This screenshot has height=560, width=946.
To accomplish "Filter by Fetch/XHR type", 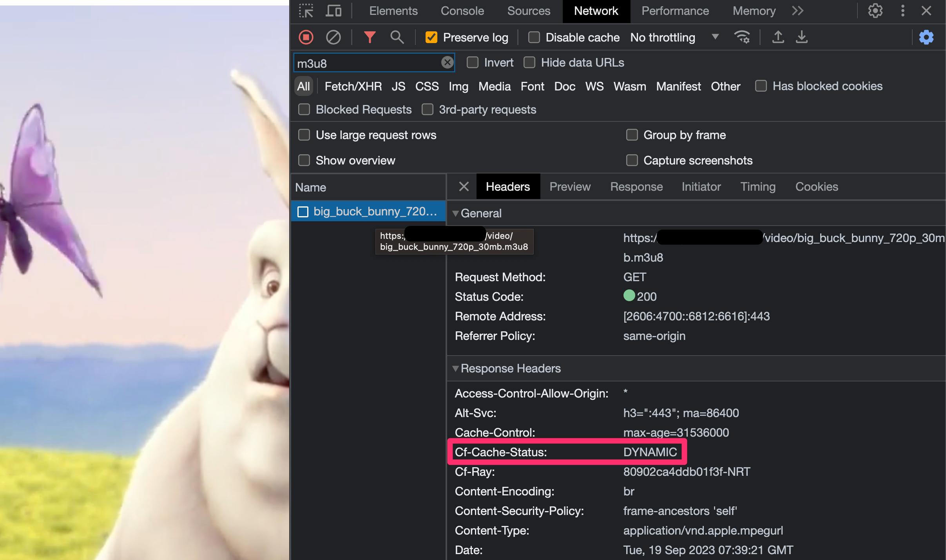I will [x=353, y=87].
